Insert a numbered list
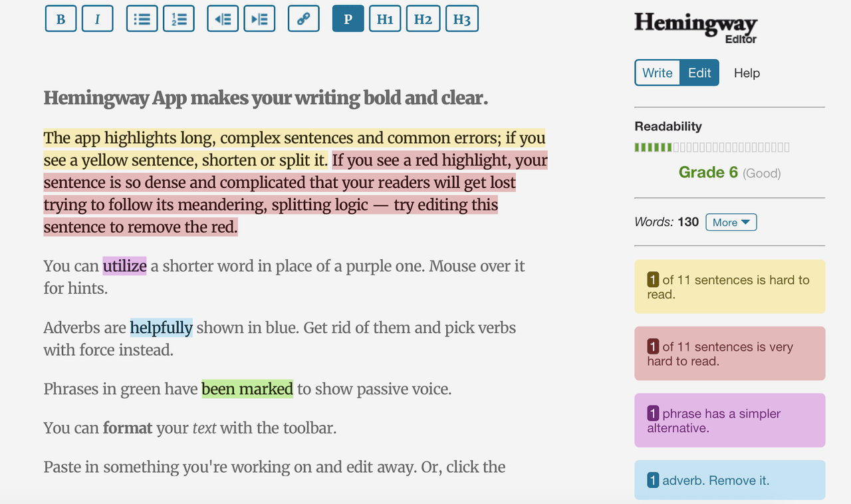This screenshot has height=504, width=851. tap(179, 19)
